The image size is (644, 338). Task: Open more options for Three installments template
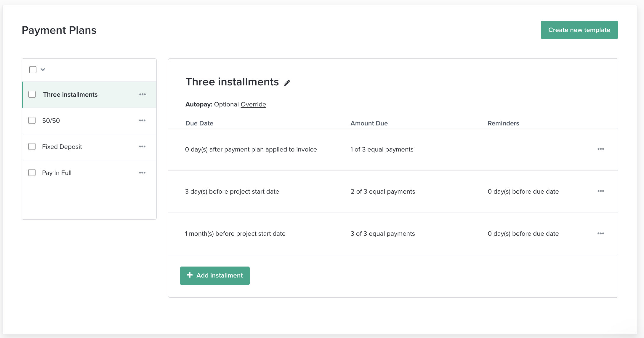tap(142, 94)
